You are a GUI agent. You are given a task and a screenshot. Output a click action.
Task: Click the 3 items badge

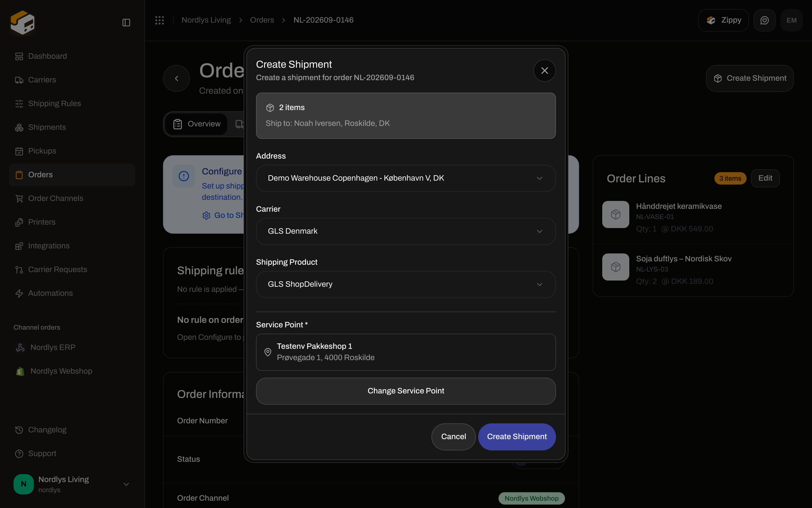730,178
